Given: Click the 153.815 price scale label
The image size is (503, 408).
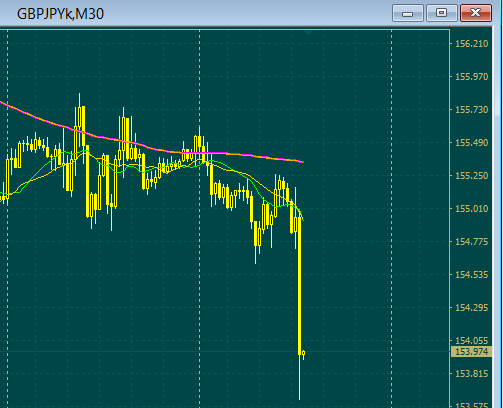Looking at the screenshot, I should (471, 374).
